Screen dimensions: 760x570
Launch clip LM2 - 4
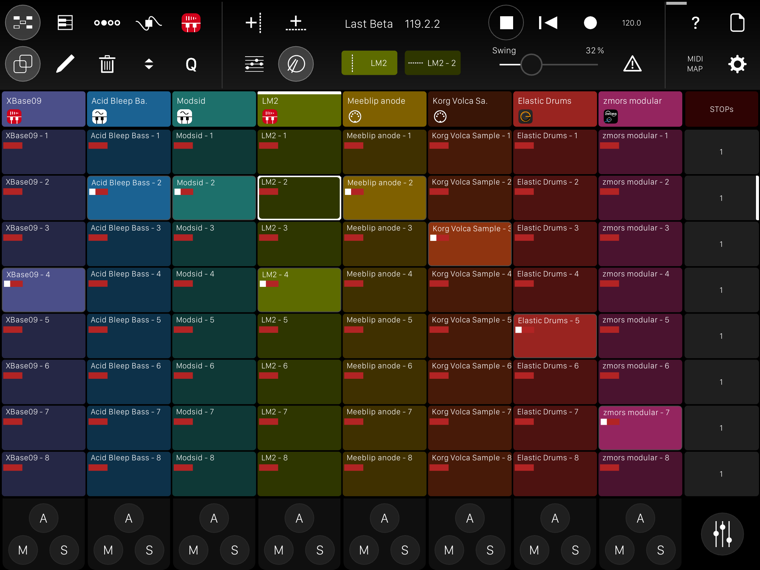[x=299, y=289]
